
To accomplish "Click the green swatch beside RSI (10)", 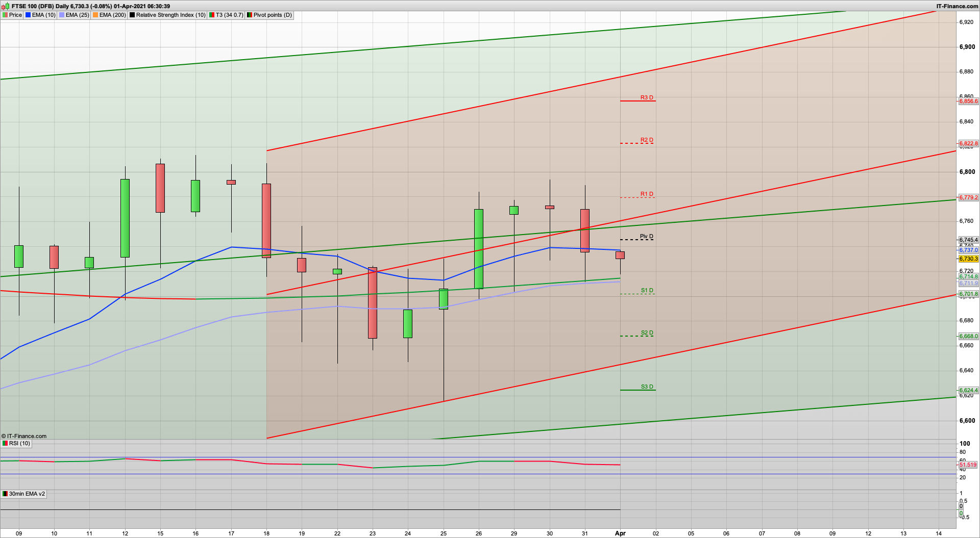I will (5, 443).
